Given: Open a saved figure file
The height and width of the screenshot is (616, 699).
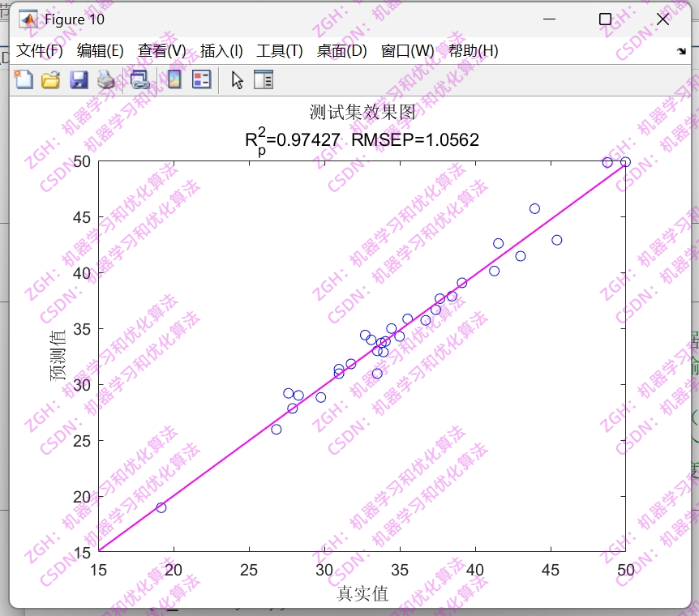Looking at the screenshot, I should pyautogui.click(x=49, y=79).
